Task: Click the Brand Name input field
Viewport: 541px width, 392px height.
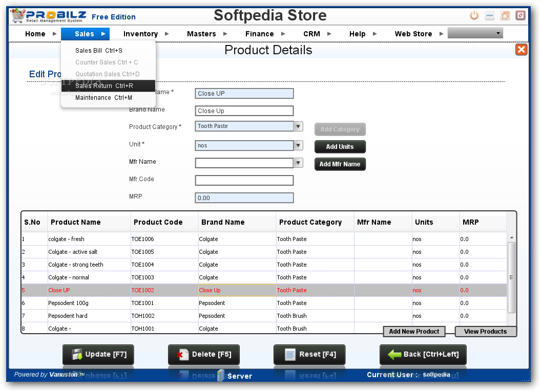Action: [244, 111]
